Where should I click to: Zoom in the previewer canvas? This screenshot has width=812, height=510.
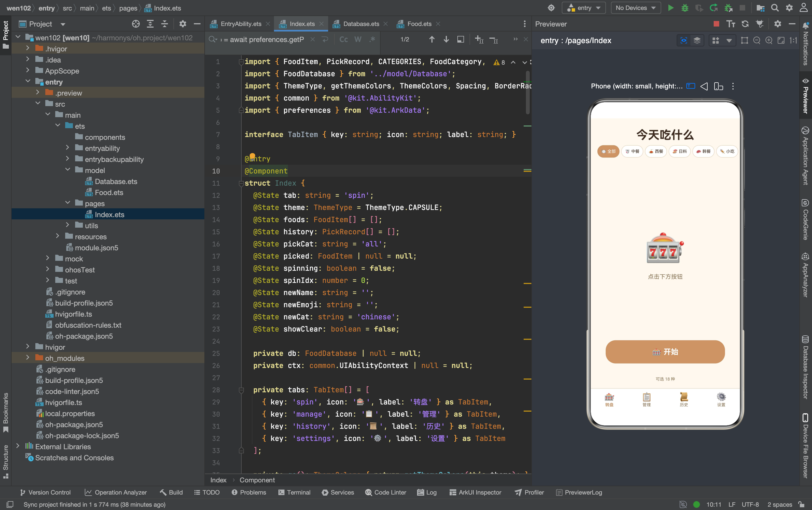coord(769,41)
